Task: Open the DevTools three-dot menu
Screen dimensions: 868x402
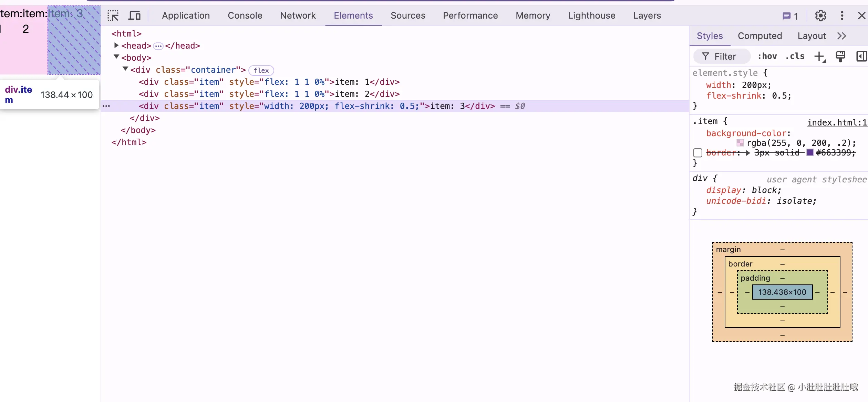Action: tap(842, 16)
